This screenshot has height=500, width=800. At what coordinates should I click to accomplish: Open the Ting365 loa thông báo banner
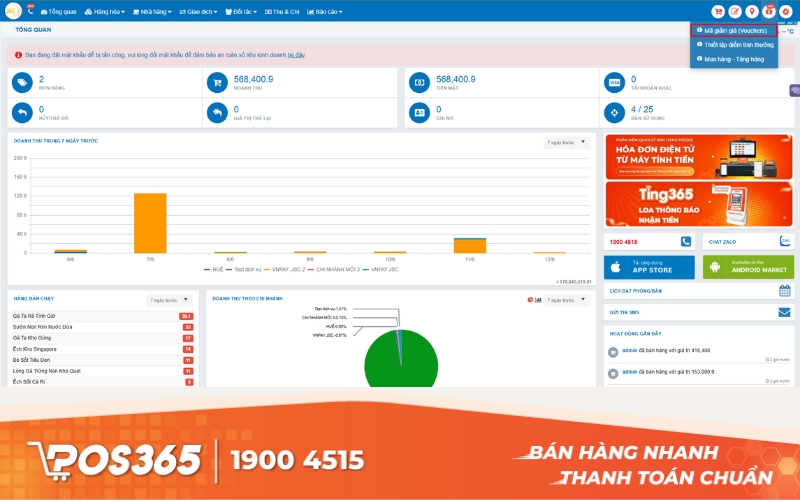698,204
